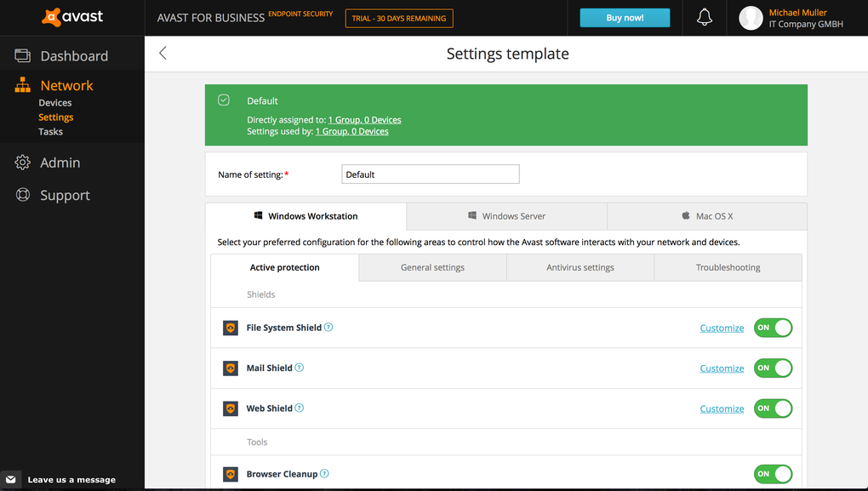Click the back arrow beside Settings template
The image size is (868, 491).
[163, 54]
